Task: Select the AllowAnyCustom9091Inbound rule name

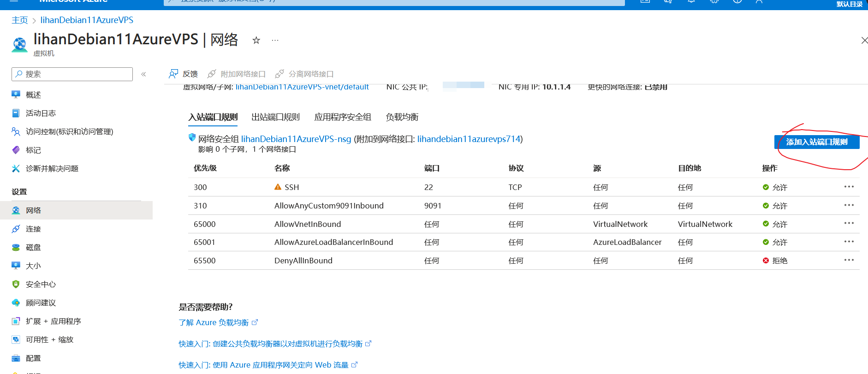Action: [x=329, y=206]
